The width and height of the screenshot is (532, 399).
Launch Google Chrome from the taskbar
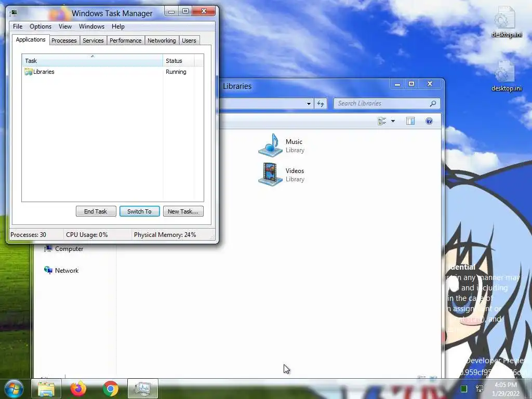(x=111, y=389)
